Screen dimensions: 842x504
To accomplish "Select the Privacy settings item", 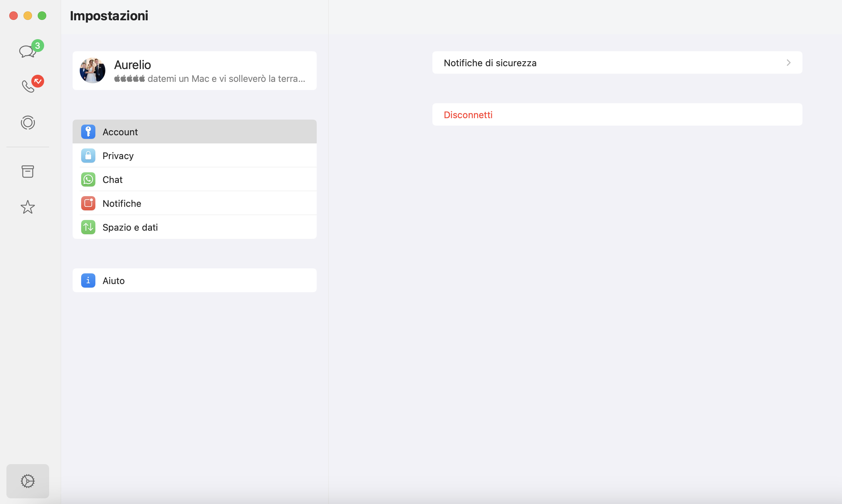I will 194,156.
